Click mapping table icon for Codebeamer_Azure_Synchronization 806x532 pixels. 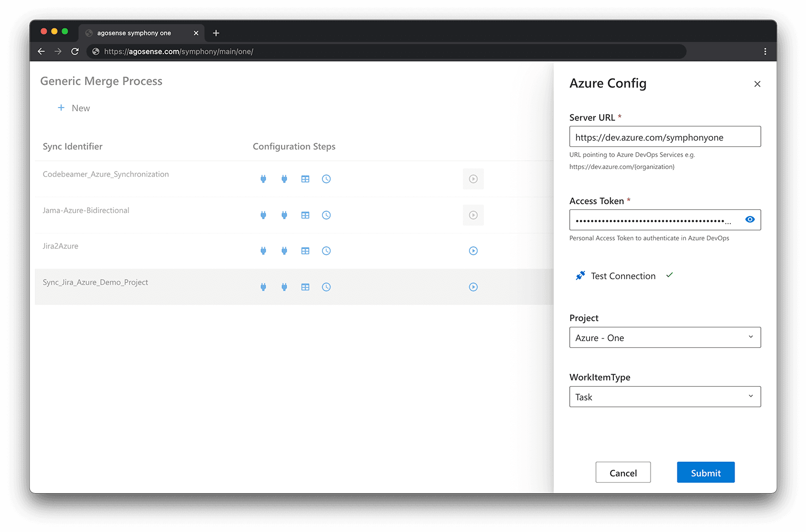[305, 179]
